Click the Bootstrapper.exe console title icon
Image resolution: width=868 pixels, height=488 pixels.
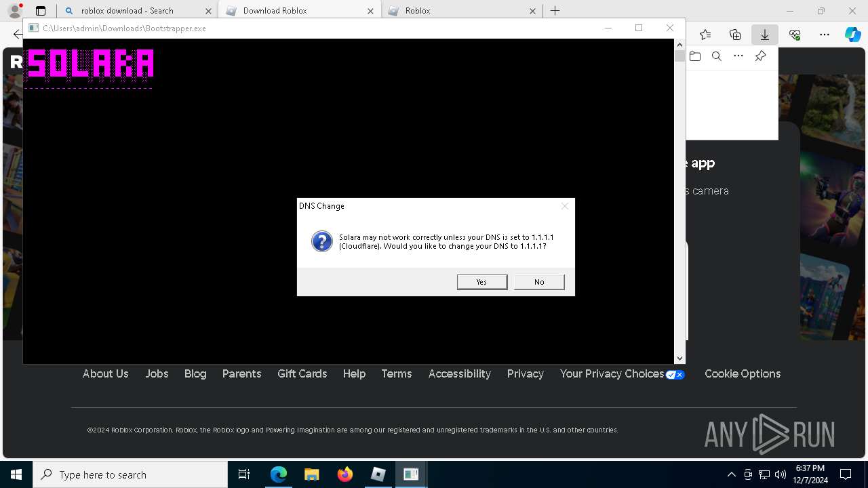coord(33,28)
